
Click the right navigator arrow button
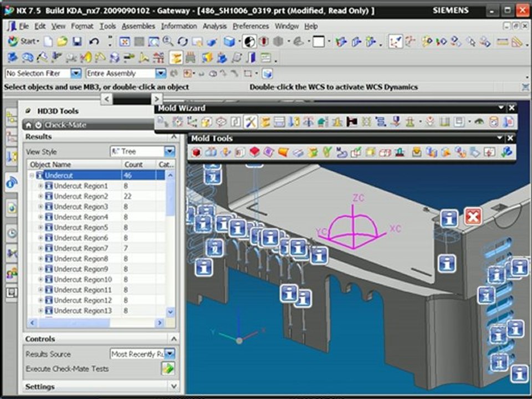point(156,99)
